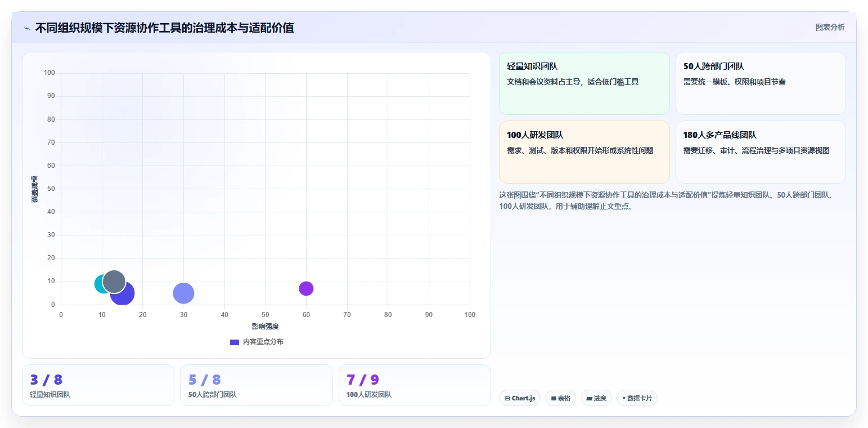Image resolution: width=868 pixels, height=428 pixels.
Task: Click the x-axis tick label 60
Action: tap(306, 314)
